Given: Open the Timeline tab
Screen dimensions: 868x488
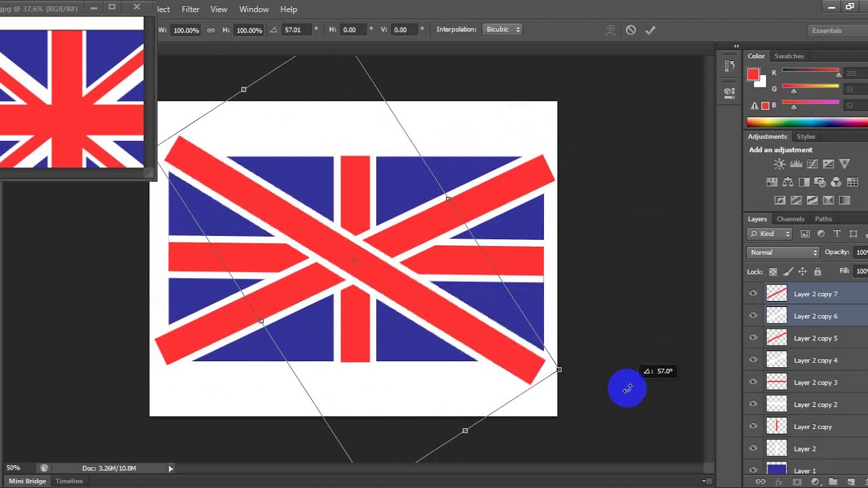Looking at the screenshot, I should point(69,481).
